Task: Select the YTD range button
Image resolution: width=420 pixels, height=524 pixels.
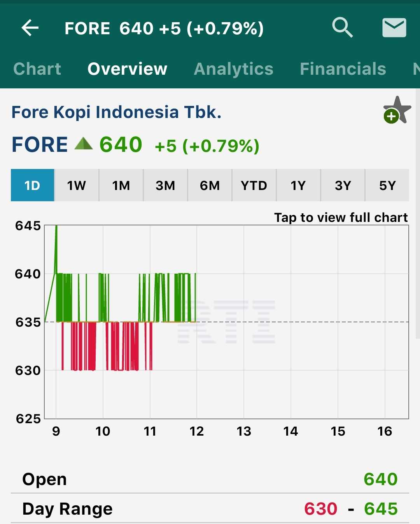Action: click(x=254, y=185)
